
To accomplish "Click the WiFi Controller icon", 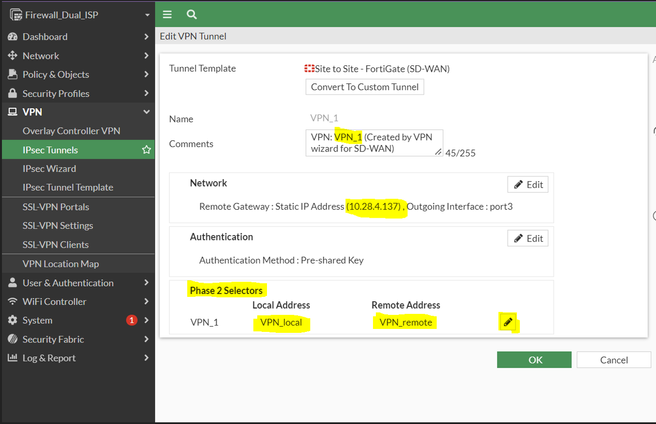I will [12, 301].
